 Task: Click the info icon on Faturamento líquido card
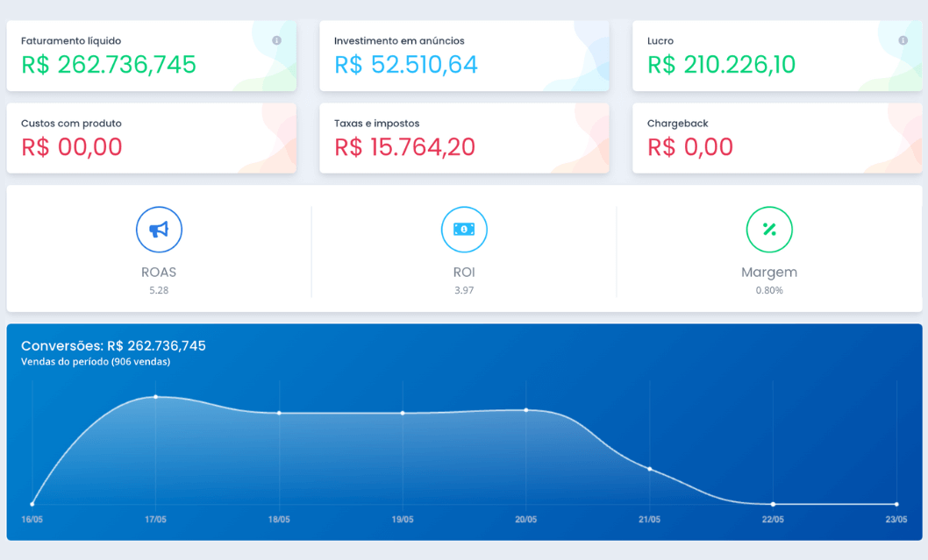coord(276,40)
